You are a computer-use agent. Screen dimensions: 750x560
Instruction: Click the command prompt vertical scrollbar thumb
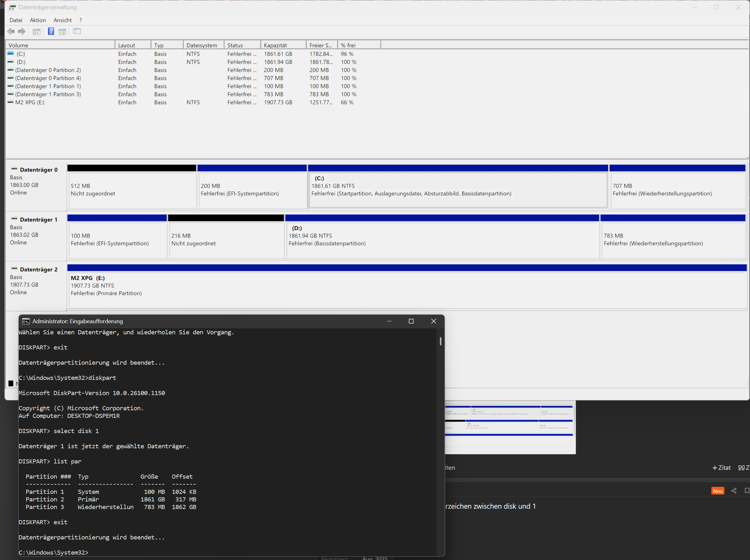tap(441, 341)
